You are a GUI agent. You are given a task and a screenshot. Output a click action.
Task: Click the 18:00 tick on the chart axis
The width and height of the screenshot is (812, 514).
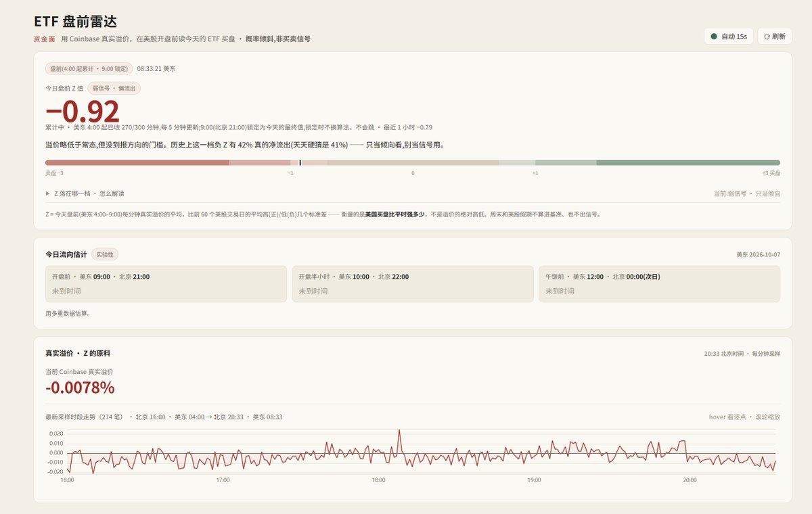click(x=378, y=480)
